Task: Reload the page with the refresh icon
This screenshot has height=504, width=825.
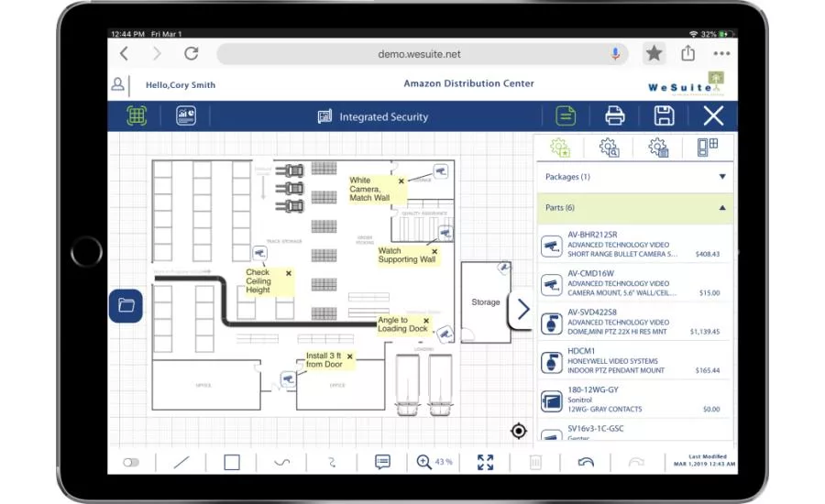Action: coord(192,53)
